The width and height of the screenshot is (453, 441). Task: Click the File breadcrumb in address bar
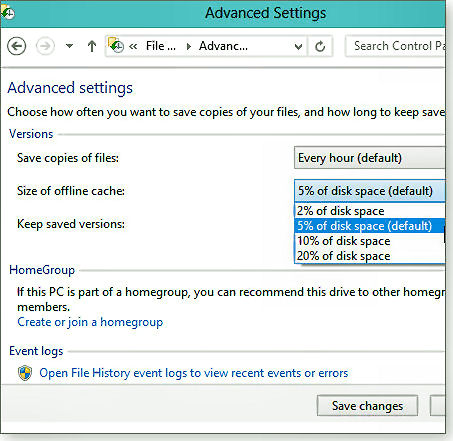coord(161,46)
